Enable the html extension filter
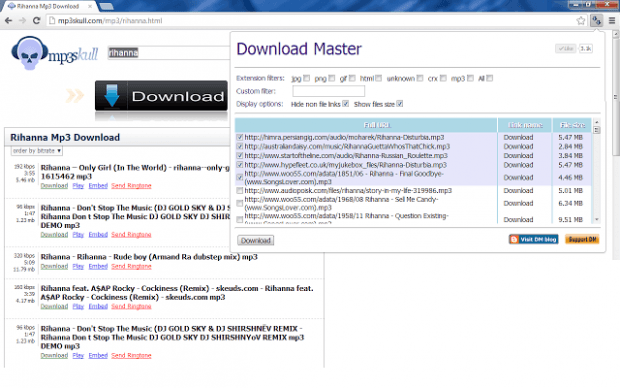This screenshot has width=620, height=388. tap(379, 78)
